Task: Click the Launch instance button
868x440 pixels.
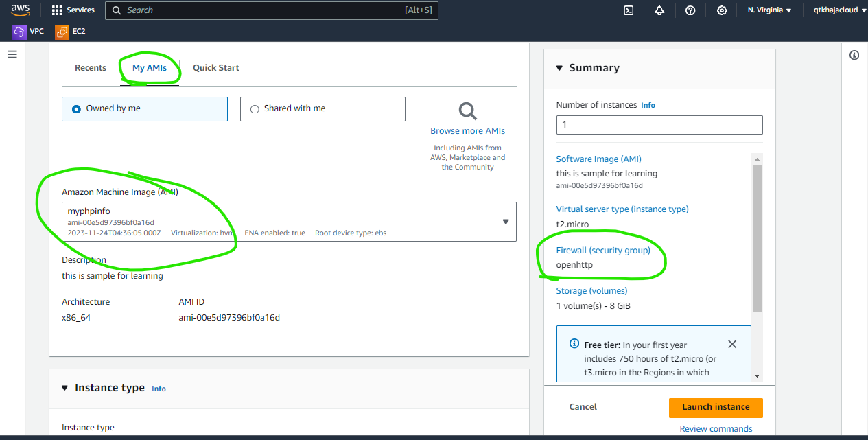Action: 716,407
